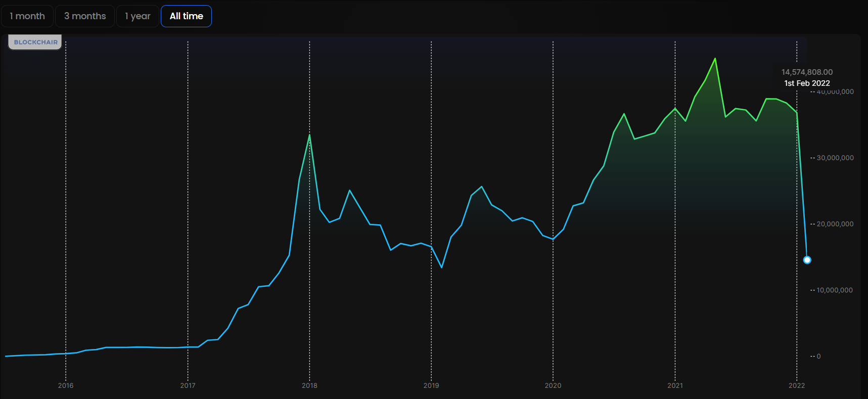This screenshot has width=868, height=399.
Task: Click the 2018 x-axis label
Action: 309,385
